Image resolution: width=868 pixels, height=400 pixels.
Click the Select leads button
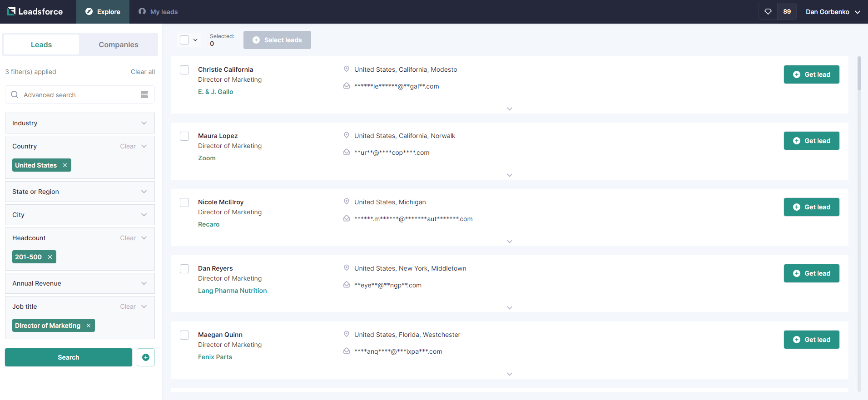tap(277, 40)
